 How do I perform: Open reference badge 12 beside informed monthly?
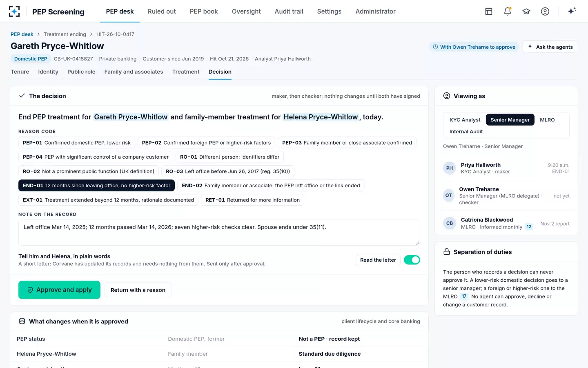529,227
